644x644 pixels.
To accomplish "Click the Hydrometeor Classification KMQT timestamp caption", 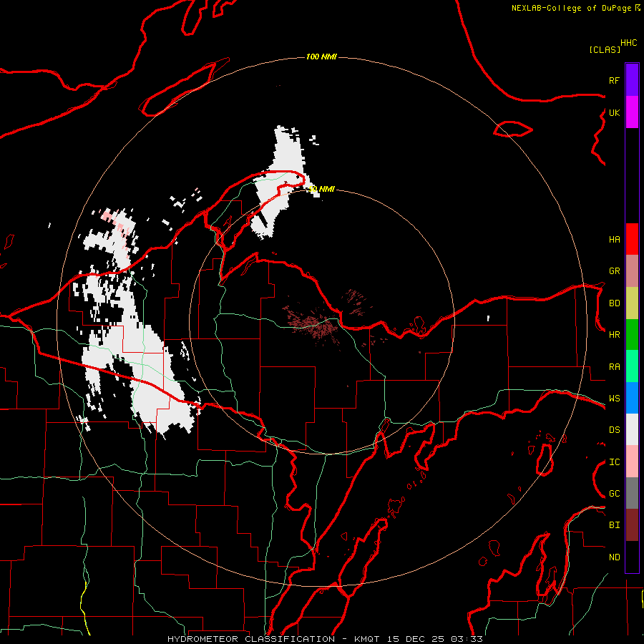I will 325,639.
